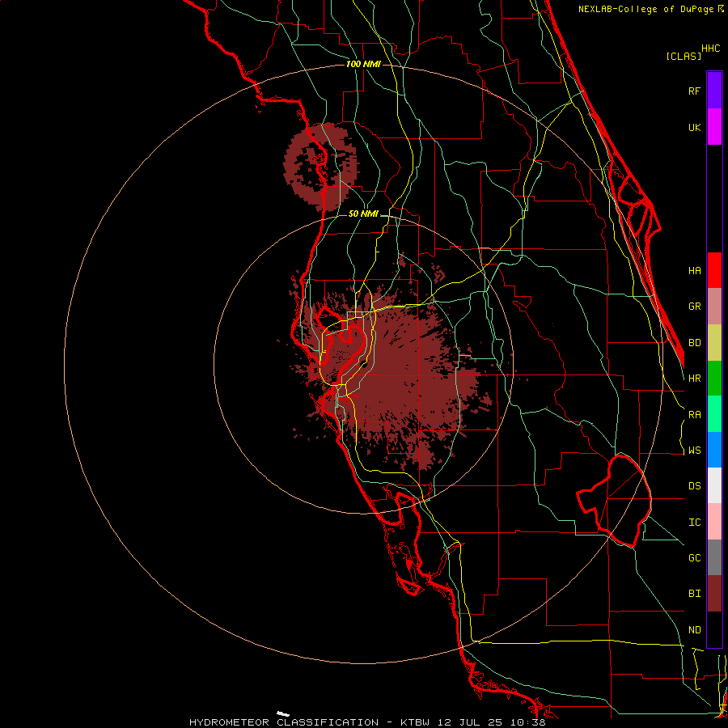This screenshot has width=728, height=728.
Task: Click the 'WS' legend label
Action: point(694,450)
